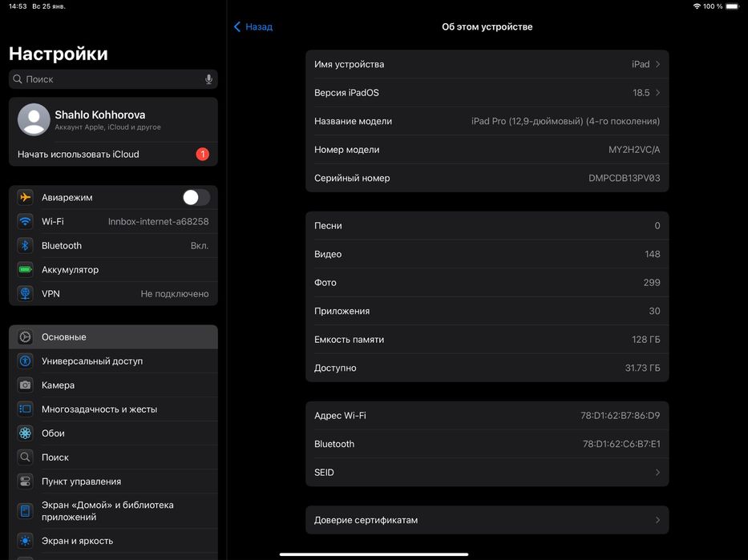The width and height of the screenshot is (748, 560).
Task: Tap the Shahlo Kohhorova profile avatar
Action: (x=34, y=119)
